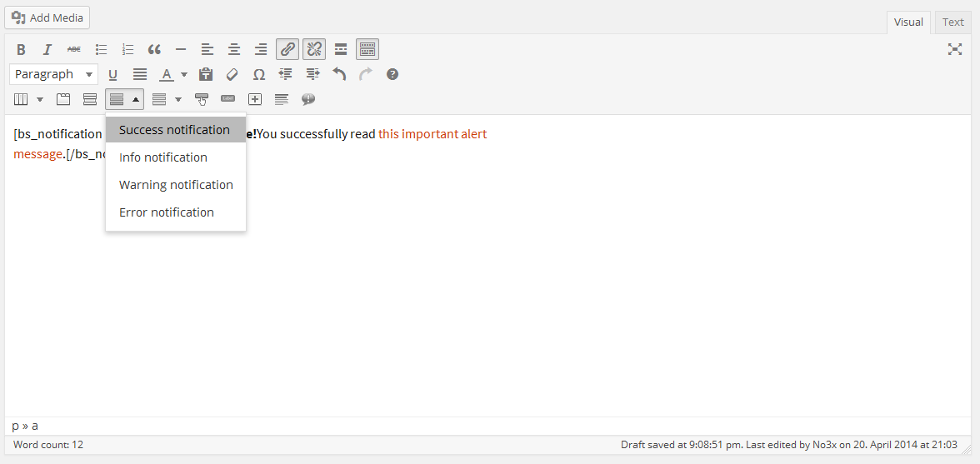Apply italic formatting
980x464 pixels.
(47, 49)
